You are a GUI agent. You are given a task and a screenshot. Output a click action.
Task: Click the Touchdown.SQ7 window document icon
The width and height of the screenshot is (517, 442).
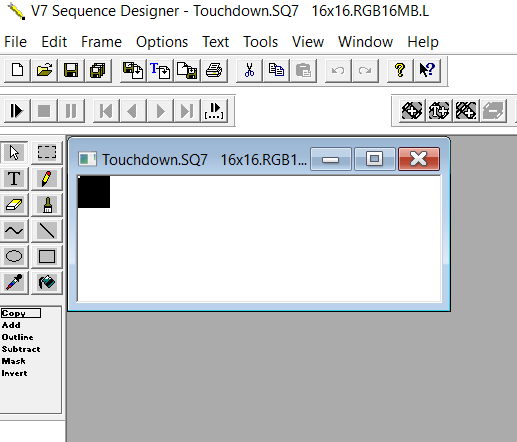(87, 159)
